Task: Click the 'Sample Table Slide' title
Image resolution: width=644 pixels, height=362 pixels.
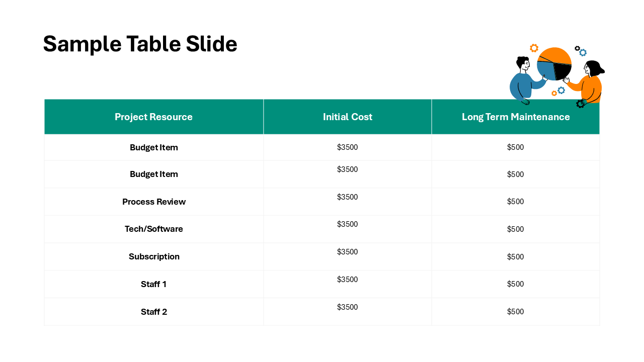Action: [140, 44]
